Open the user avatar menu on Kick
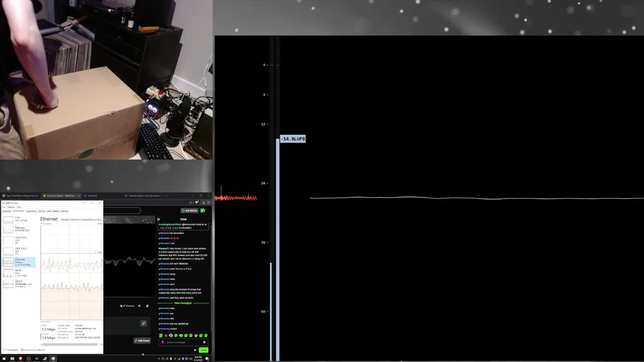Screen dimensions: 644x362 pyautogui.click(x=202, y=211)
